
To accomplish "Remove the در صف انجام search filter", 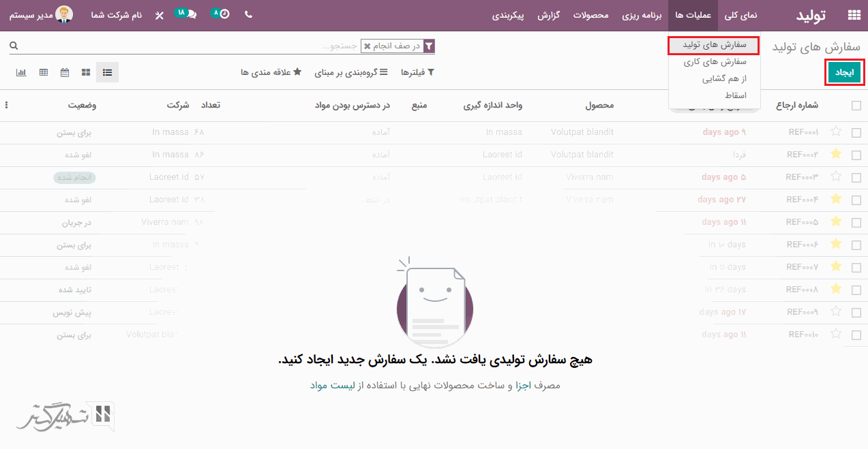I will coord(368,46).
